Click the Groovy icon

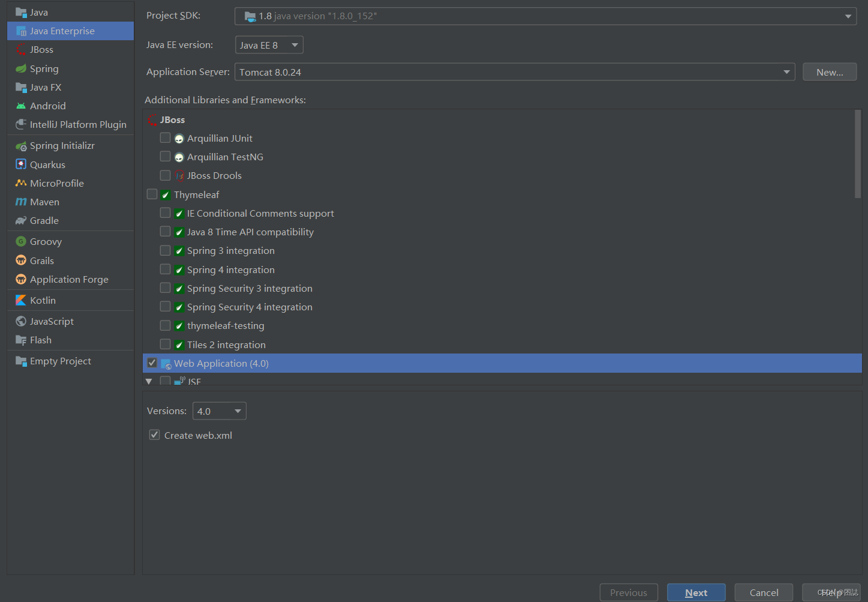tap(21, 242)
